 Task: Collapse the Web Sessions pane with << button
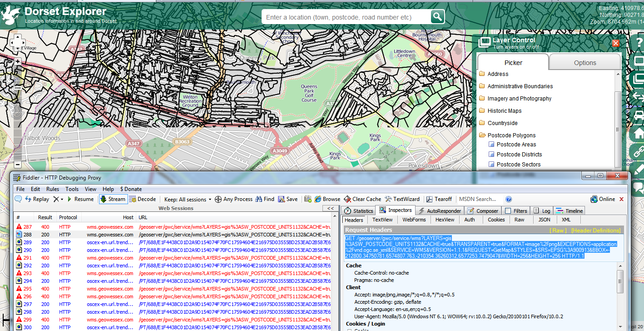[x=330, y=208]
